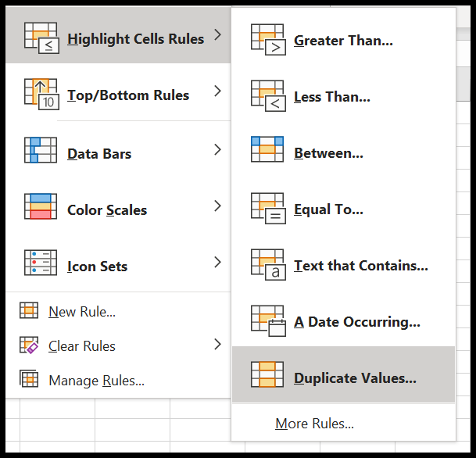Expand the Icon Sets submenu chevron
The height and width of the screenshot is (458, 476).
coord(217,263)
